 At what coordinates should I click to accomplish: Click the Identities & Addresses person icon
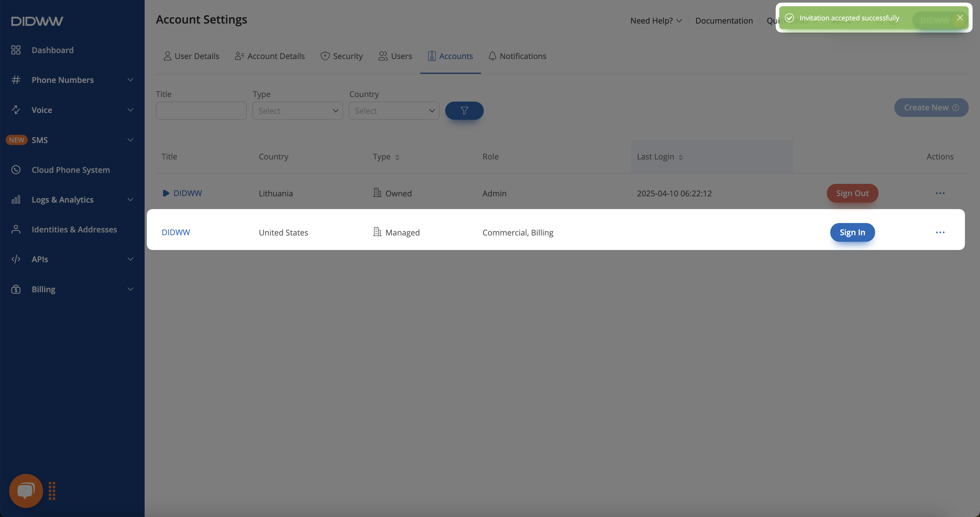[16, 229]
